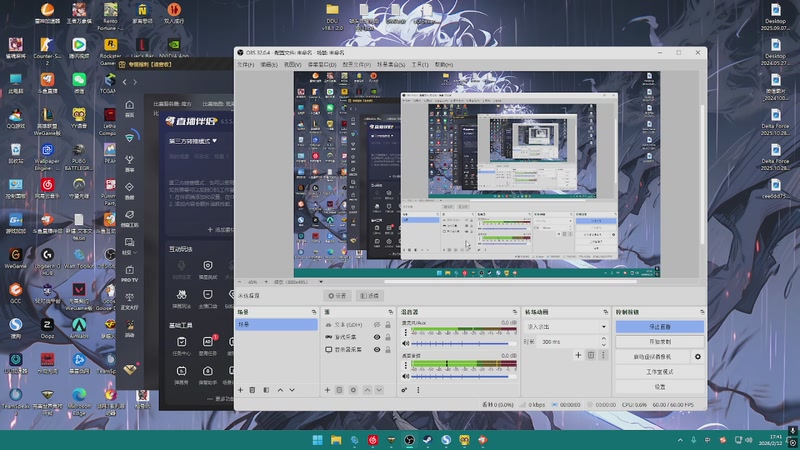
Task: Move source up in Sources panel
Action: [367, 390]
